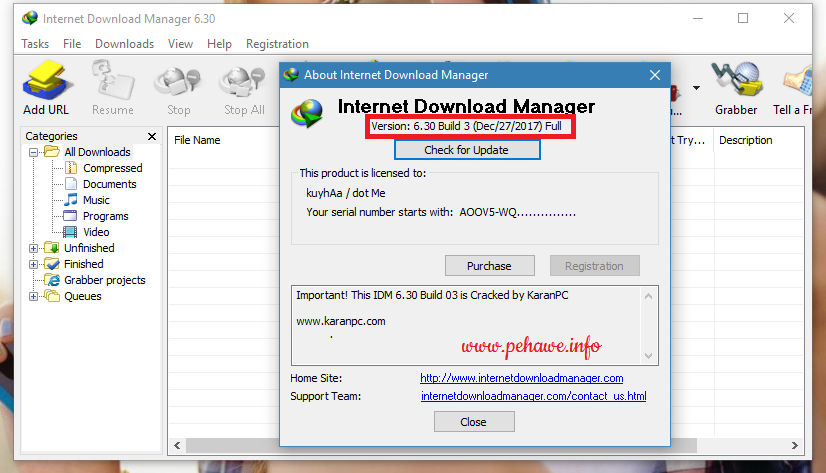The width and height of the screenshot is (826, 473).
Task: Click the Close button in About dialog
Action: 474,422
